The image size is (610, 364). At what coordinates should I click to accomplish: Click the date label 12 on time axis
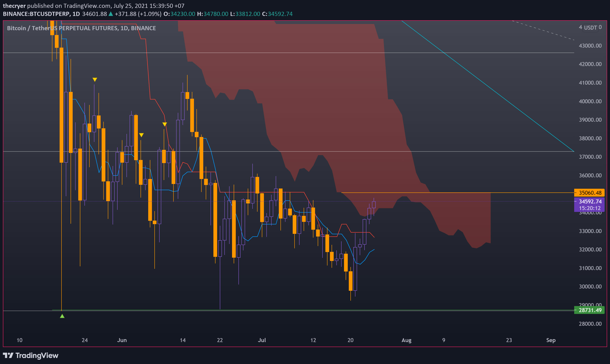pyautogui.click(x=313, y=340)
